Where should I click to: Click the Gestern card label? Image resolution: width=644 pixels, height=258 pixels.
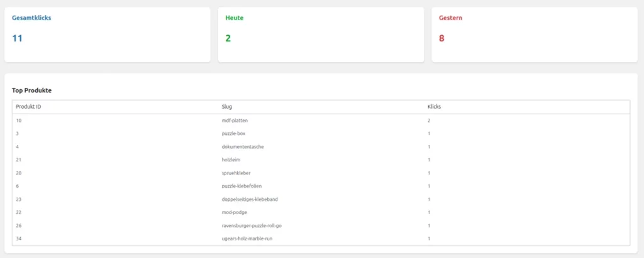coord(450,18)
